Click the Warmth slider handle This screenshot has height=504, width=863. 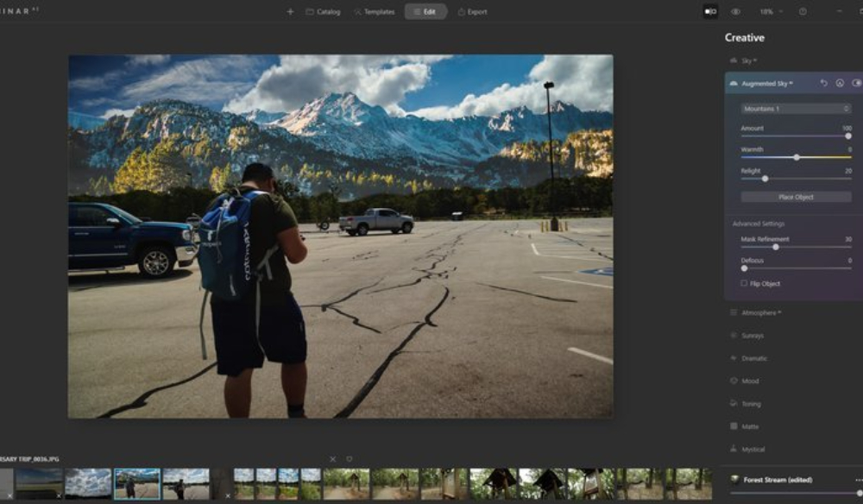point(797,157)
